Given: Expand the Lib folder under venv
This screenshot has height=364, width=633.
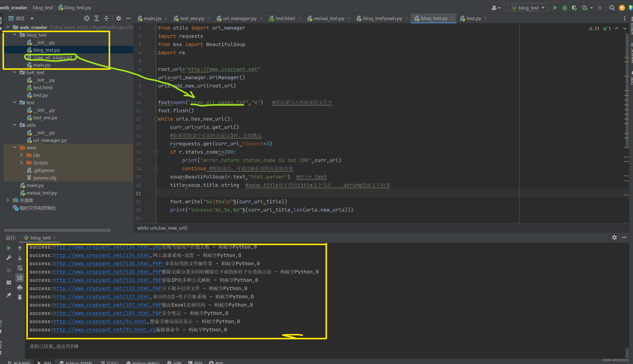Looking at the screenshot, I should pos(22,155).
